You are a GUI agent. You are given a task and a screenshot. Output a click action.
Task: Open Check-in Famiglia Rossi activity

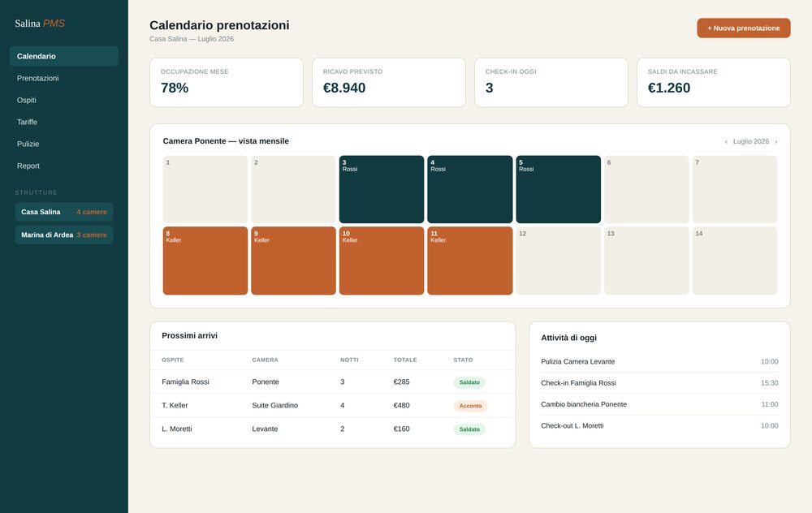pyautogui.click(x=659, y=383)
